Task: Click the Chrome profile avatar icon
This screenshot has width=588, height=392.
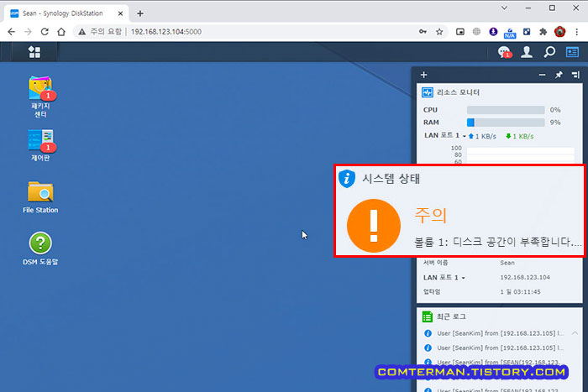Action: 560,32
